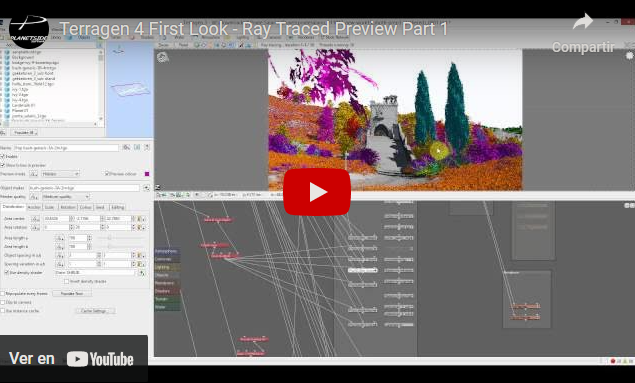Screen dimensions: 635x383
Task: Switch to the Seed tab
Action: (101, 207)
